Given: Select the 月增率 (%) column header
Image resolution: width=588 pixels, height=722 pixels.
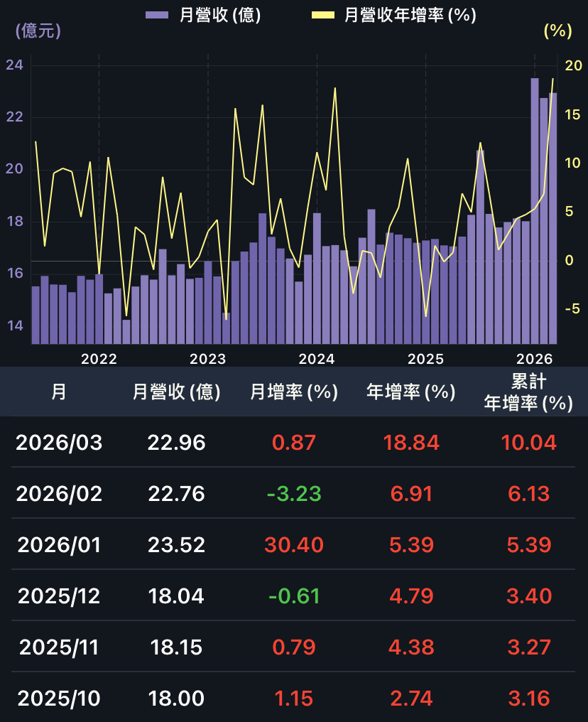Looking at the screenshot, I should [x=294, y=392].
